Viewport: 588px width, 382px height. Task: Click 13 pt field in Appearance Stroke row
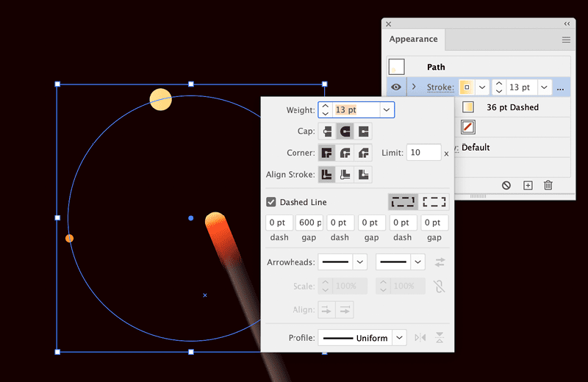coord(522,87)
